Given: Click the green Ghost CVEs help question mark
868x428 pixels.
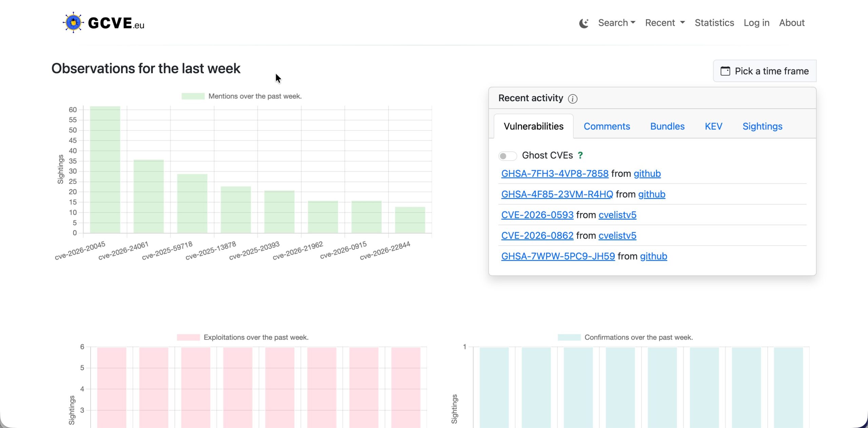Looking at the screenshot, I should click(580, 155).
